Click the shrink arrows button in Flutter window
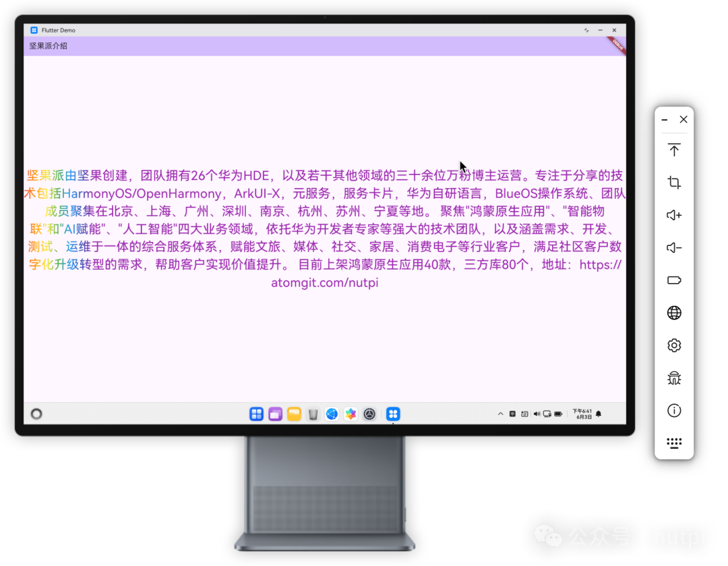Screen dimensions: 728x566 pyautogui.click(x=586, y=30)
